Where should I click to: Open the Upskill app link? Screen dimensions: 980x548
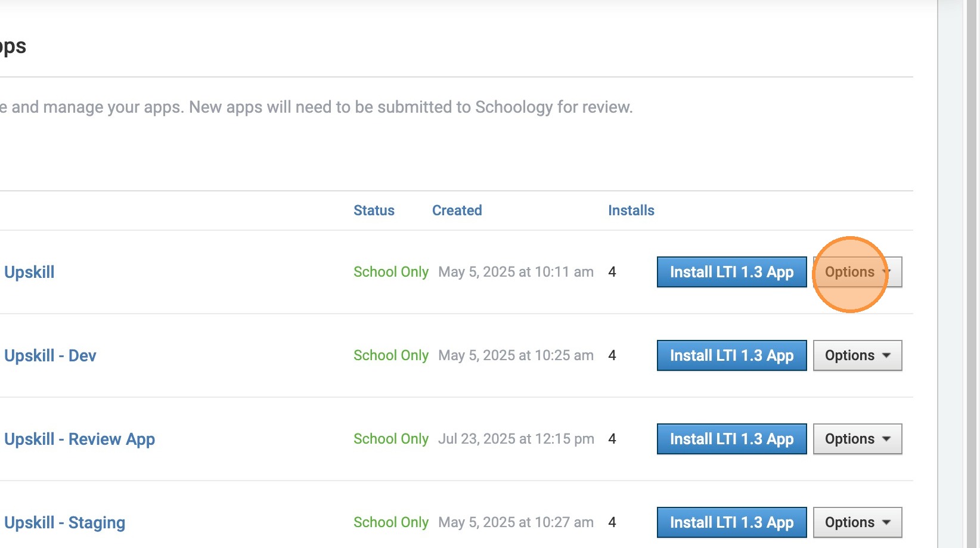[29, 273]
